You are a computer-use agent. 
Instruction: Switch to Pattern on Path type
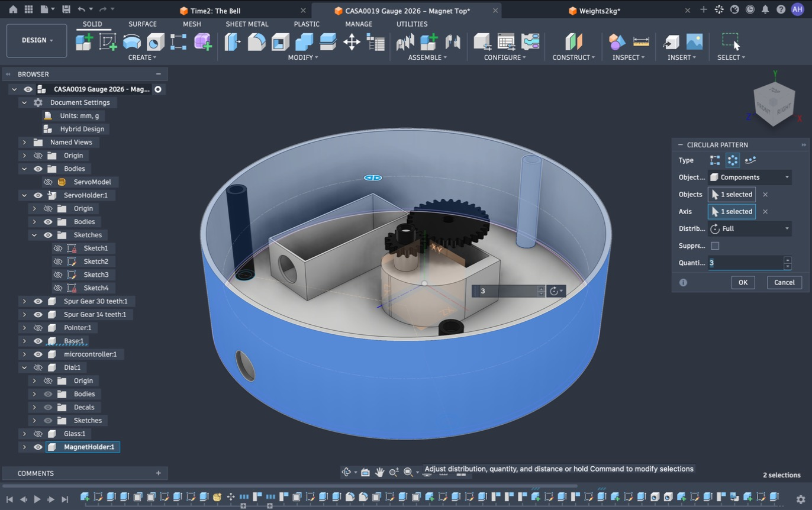click(750, 160)
